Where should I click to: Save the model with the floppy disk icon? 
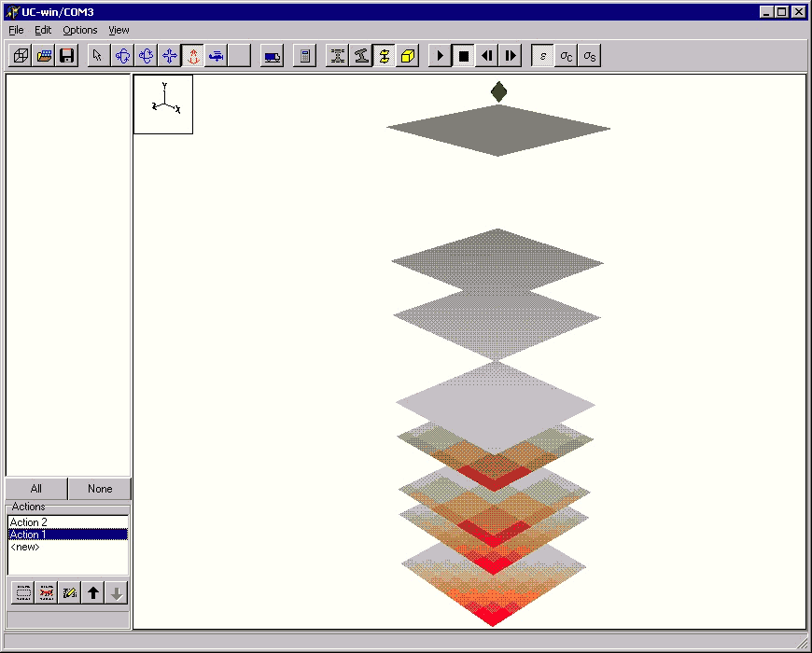[67, 56]
